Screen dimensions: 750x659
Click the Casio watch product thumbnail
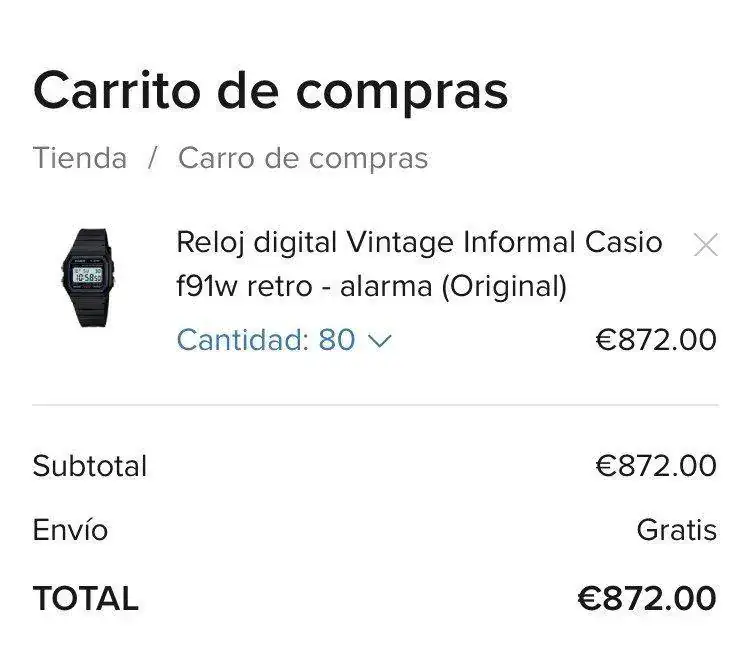(x=94, y=277)
